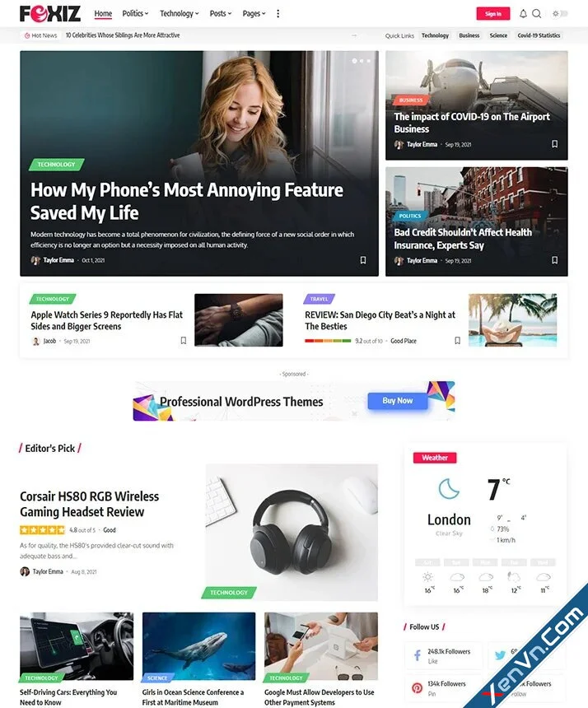Bookmark the phone's annoying feature article

363,260
